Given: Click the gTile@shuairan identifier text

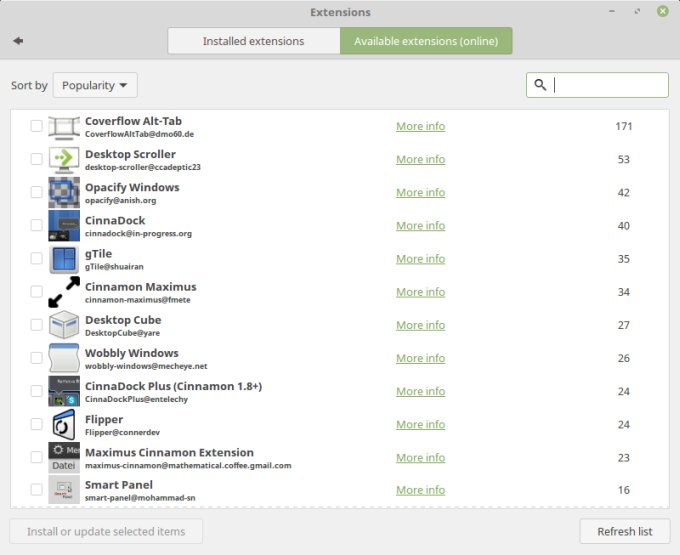Looking at the screenshot, I should 114,267.
